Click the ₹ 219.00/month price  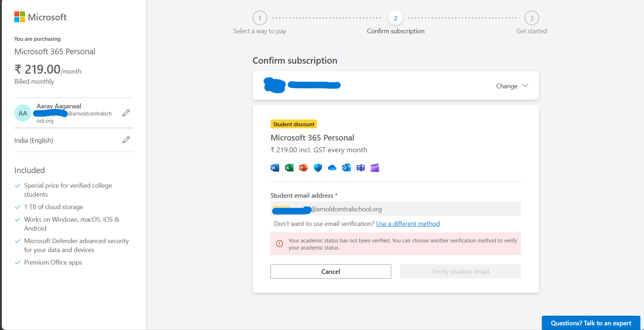coord(48,69)
